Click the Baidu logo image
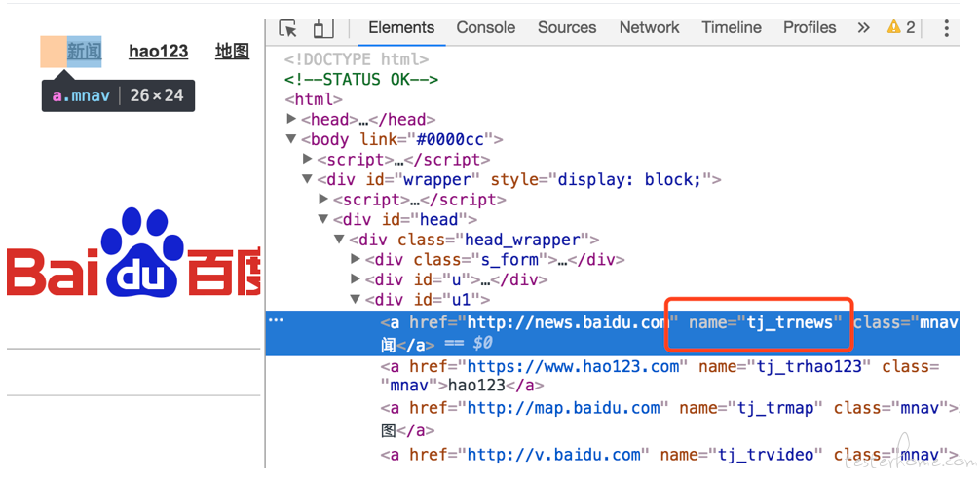The image size is (980, 482). (133, 253)
